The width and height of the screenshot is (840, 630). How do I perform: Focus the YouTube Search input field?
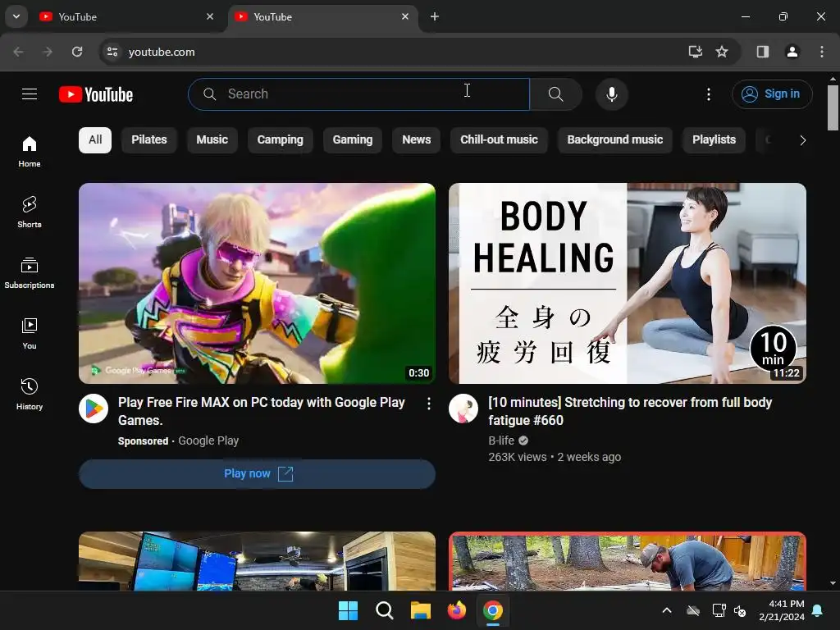click(x=359, y=94)
